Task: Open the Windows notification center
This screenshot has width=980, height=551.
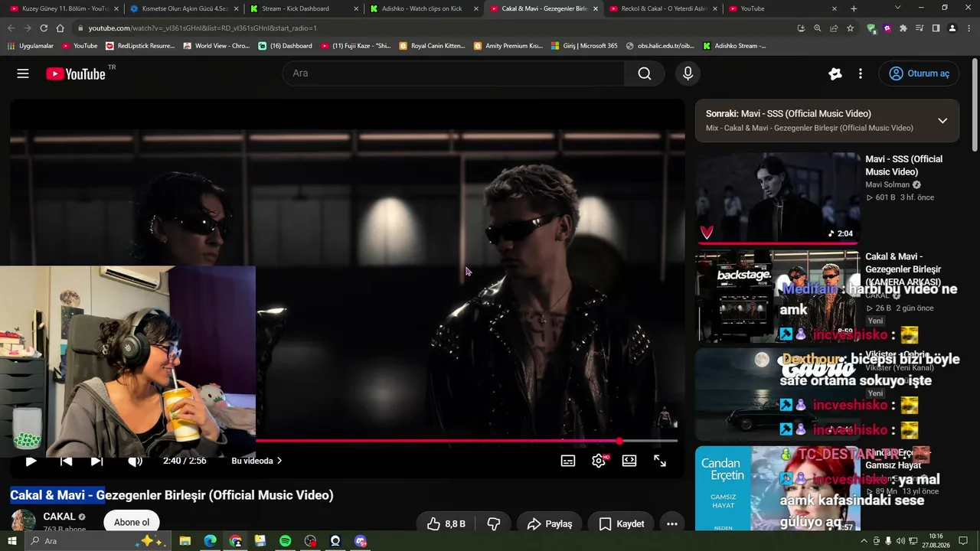Action: point(963,541)
